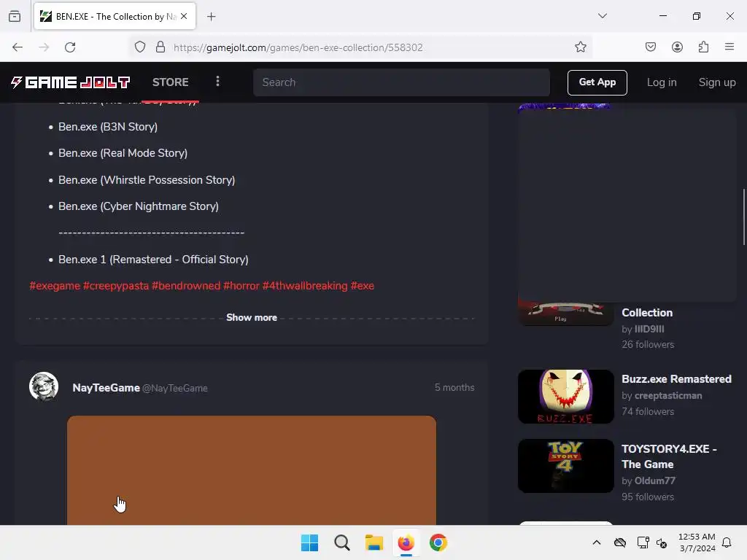Click the Game Jolt Search field
This screenshot has height=560, width=747.
pos(402,82)
